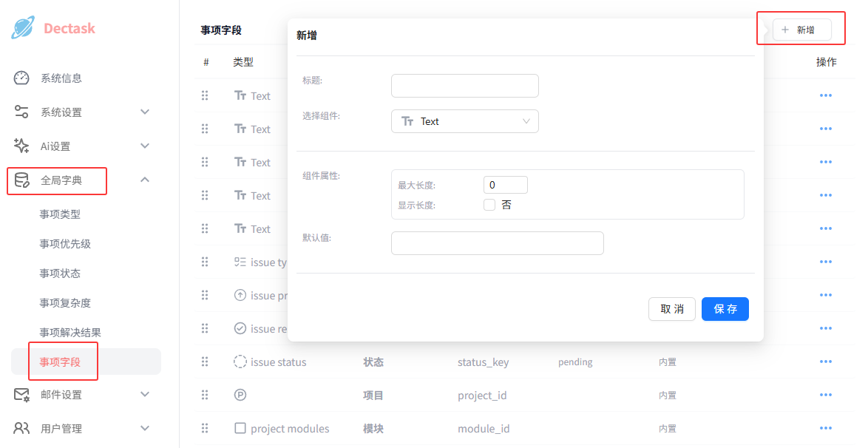Click 项目 title cell

[373, 395]
